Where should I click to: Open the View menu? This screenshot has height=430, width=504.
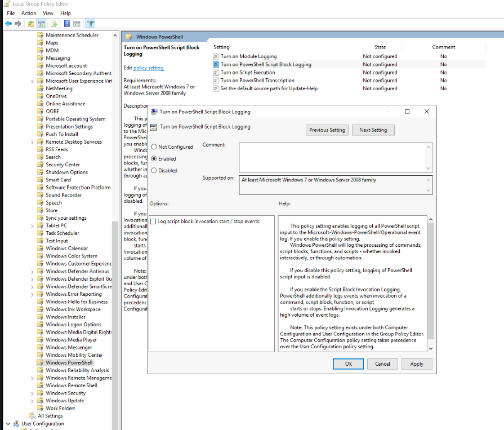pos(48,13)
